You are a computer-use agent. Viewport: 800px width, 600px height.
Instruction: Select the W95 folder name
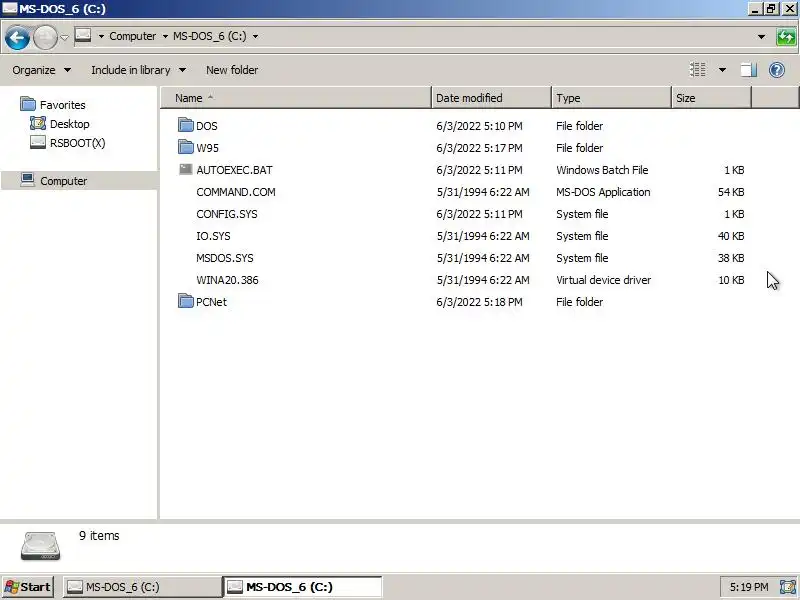tap(207, 148)
